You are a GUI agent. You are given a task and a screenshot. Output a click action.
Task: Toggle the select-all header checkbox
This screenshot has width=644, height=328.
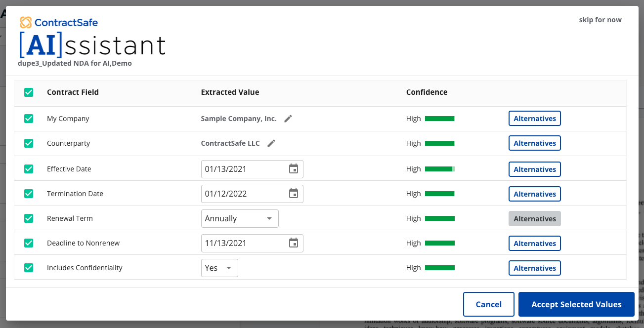coord(29,92)
